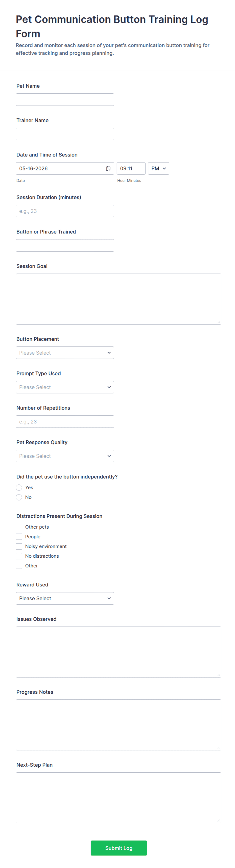The height and width of the screenshot is (868, 235).
Task: Tick the People distraction checkbox
Action: [x=19, y=537]
